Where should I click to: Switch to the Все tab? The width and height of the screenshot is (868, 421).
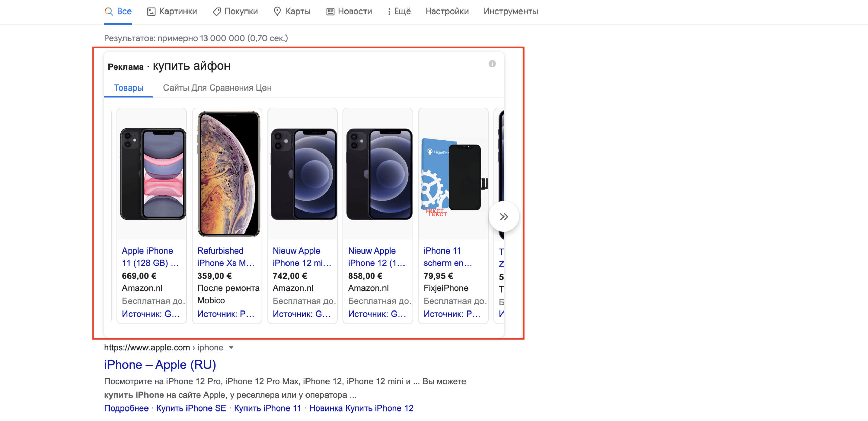coord(118,12)
